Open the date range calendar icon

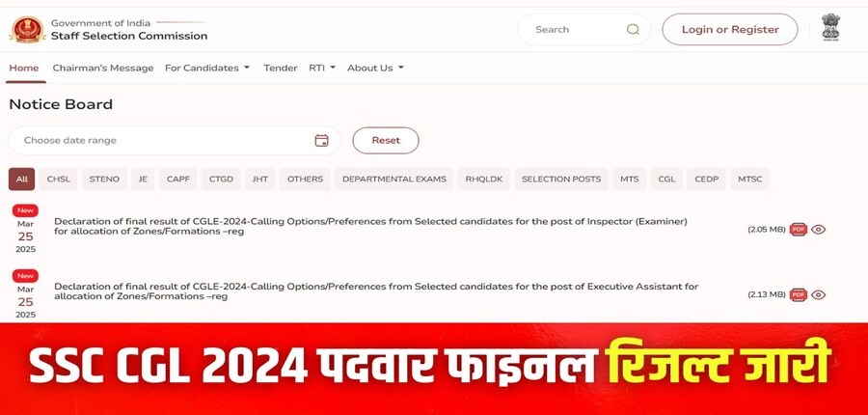321,140
